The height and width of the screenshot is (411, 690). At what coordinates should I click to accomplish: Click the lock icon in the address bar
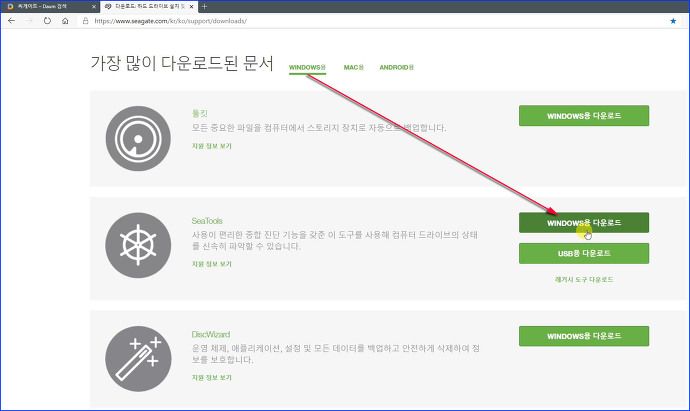pos(85,21)
